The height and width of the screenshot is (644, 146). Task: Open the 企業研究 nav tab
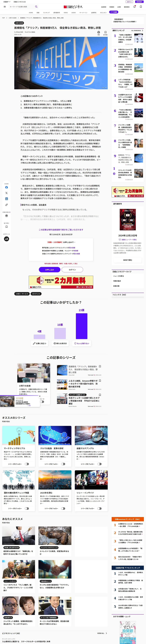coord(94,12)
